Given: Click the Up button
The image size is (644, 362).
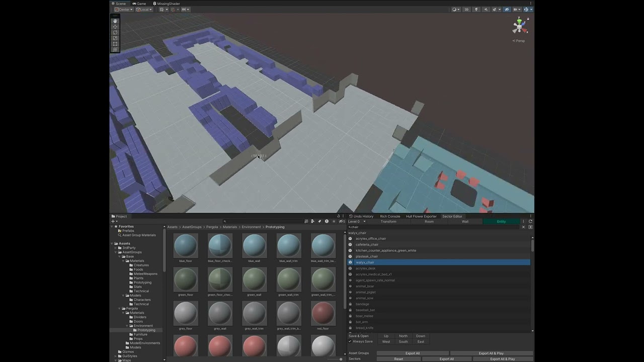Looking at the screenshot, I should (x=386, y=336).
